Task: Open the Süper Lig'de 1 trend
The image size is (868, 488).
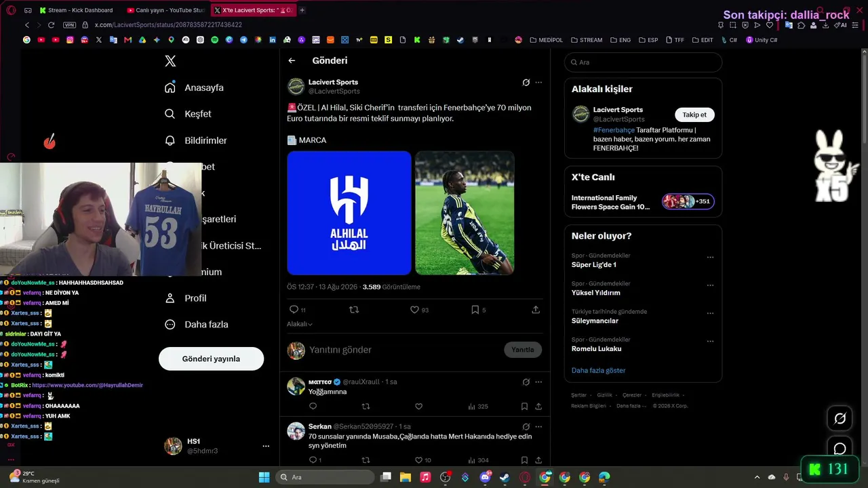Action: coord(594,265)
